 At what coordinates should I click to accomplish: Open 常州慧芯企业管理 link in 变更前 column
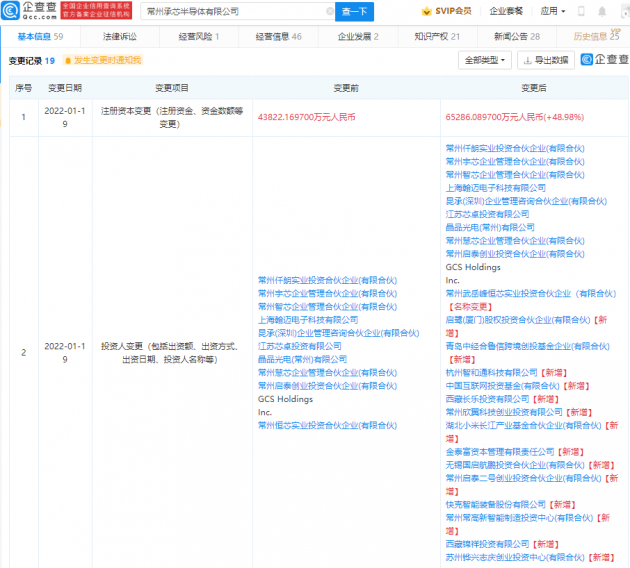pyautogui.click(x=327, y=372)
